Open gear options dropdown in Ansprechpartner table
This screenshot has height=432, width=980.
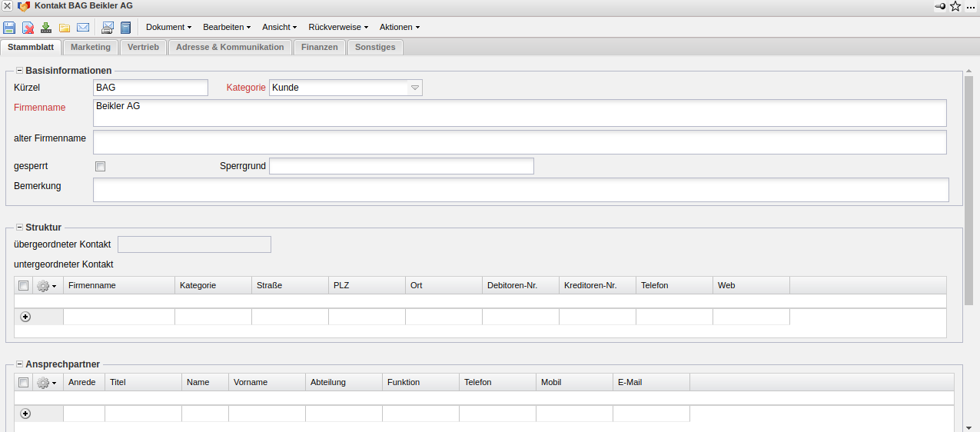point(47,382)
